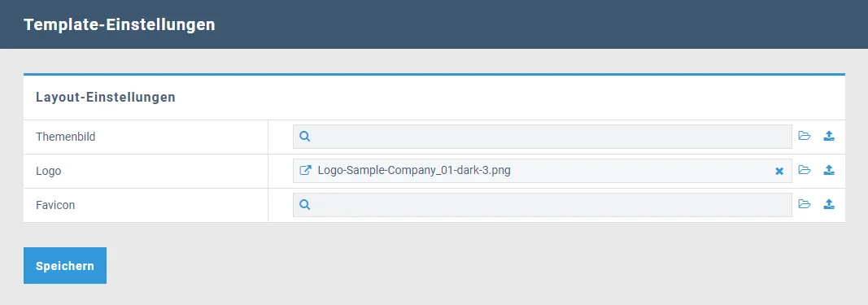This screenshot has width=868, height=305.
Task: Click empty area of Logo file field
Action: point(642,171)
